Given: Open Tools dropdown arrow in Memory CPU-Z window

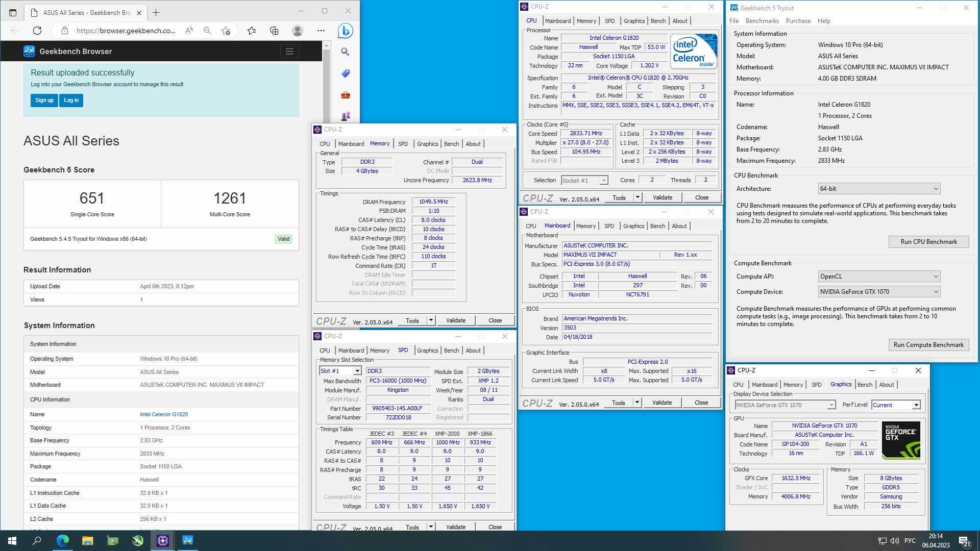Looking at the screenshot, I should point(431,320).
